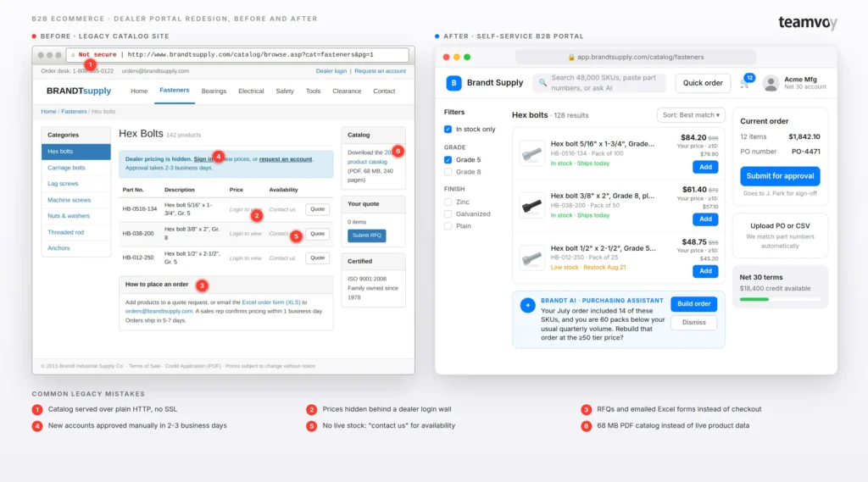Select Anchors category
Viewport: 868px width, 482px height.
click(x=58, y=248)
